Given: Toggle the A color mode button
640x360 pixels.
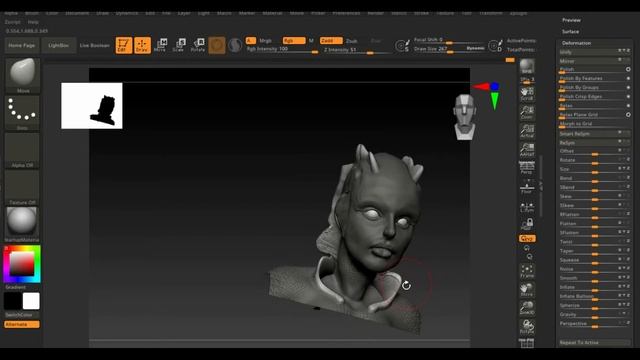Looking at the screenshot, I should tap(251, 40).
